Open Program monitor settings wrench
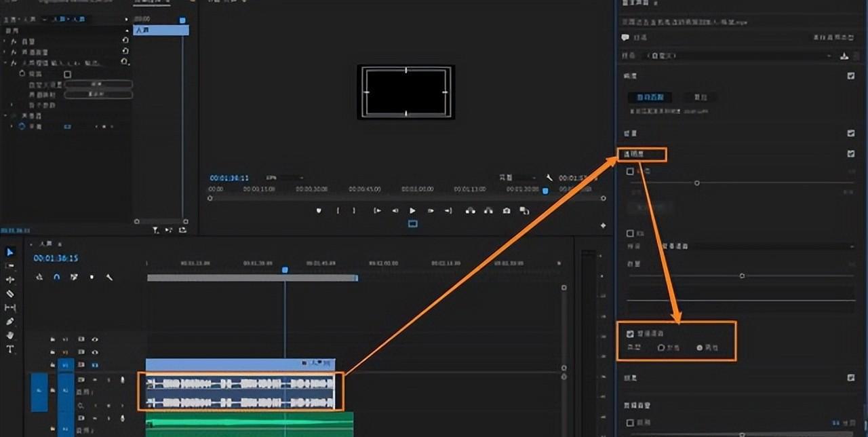This screenshot has height=437, width=868. pos(549,178)
